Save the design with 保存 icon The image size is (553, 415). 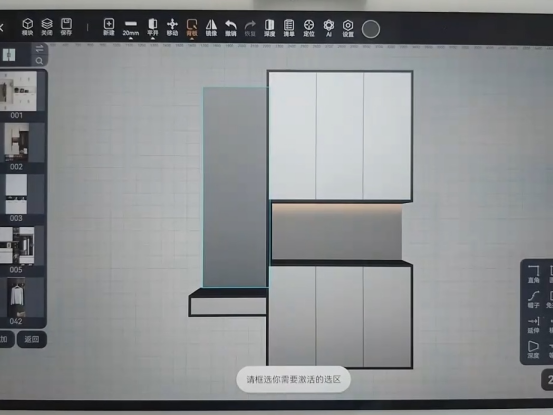pos(66,27)
